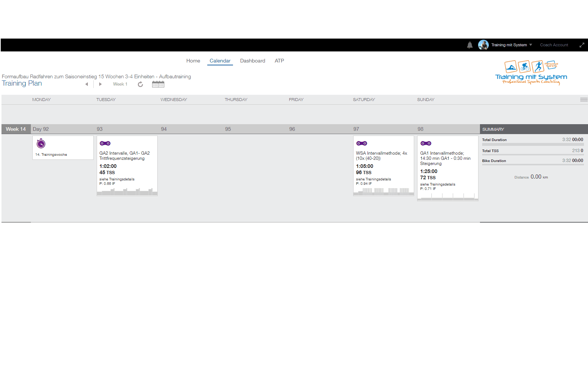Open the Home tab
588x392 pixels.
[x=193, y=61]
